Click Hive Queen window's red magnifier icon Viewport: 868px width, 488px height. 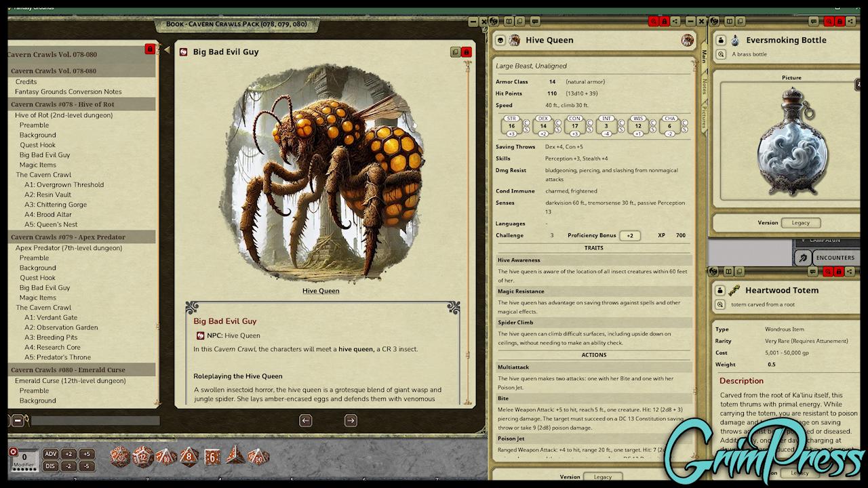pos(654,21)
